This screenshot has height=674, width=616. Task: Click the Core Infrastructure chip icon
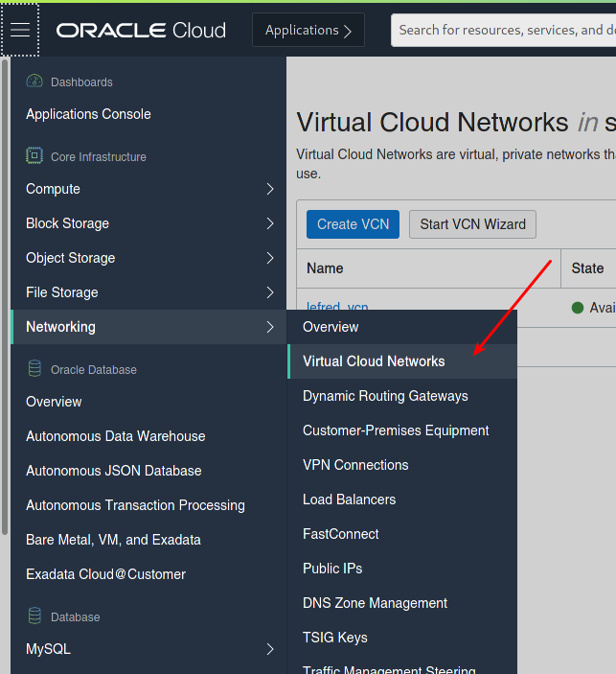(x=34, y=155)
